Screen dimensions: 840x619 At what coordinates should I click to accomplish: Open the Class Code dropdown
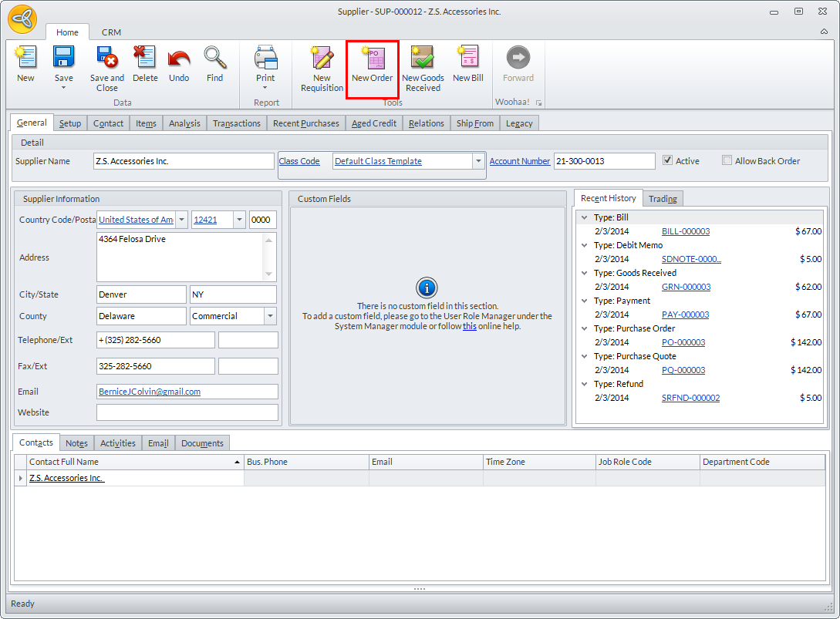478,161
